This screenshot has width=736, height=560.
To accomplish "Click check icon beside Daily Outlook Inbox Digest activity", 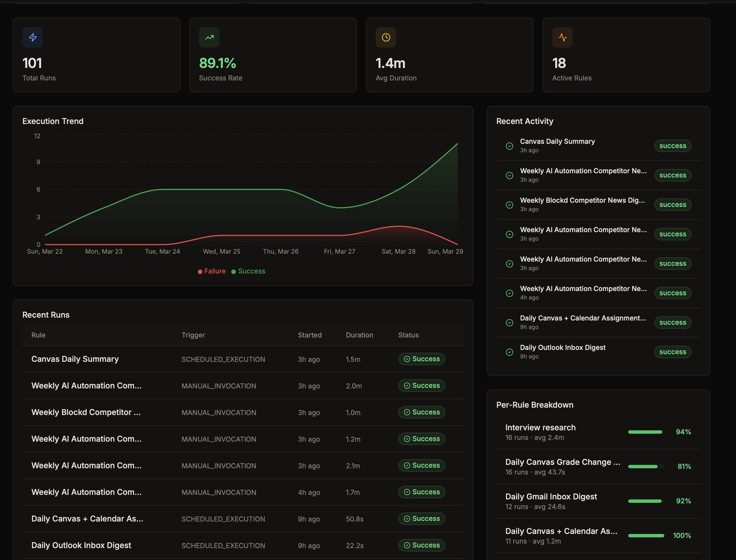I will (509, 352).
